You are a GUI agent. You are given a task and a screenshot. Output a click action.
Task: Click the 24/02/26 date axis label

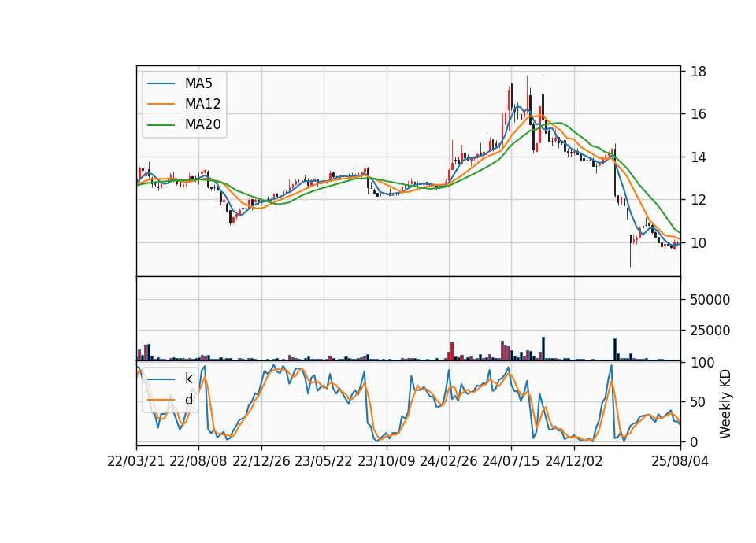(448, 461)
